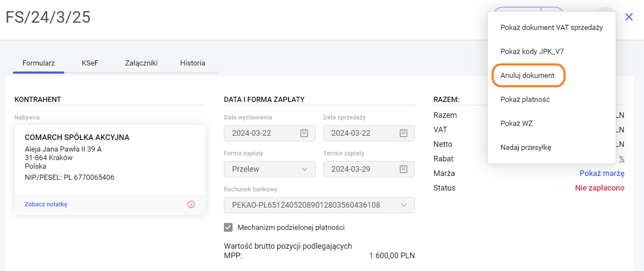Image resolution: width=644 pixels, height=271 pixels.
Task: Open the Zobacz notatkę link
Action: 46,204
